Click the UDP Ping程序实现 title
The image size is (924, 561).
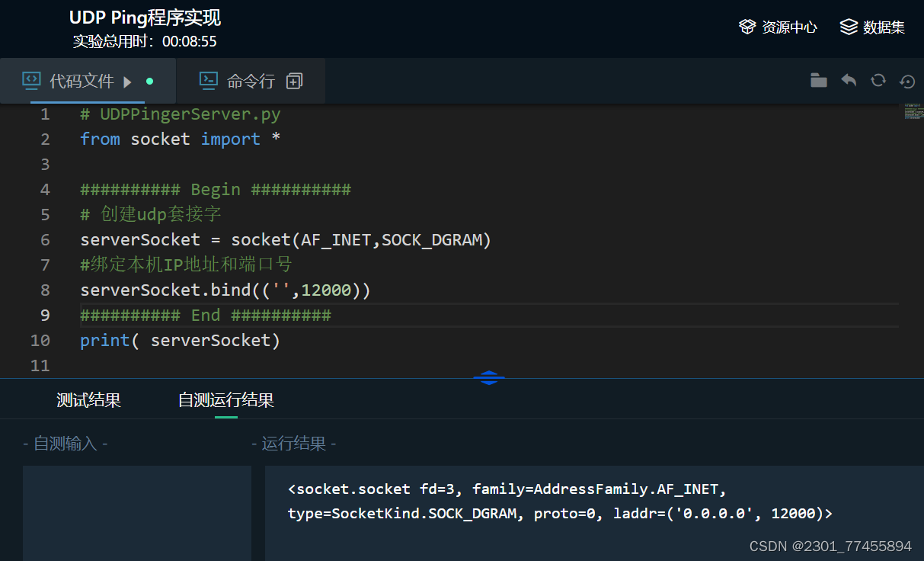point(145,17)
